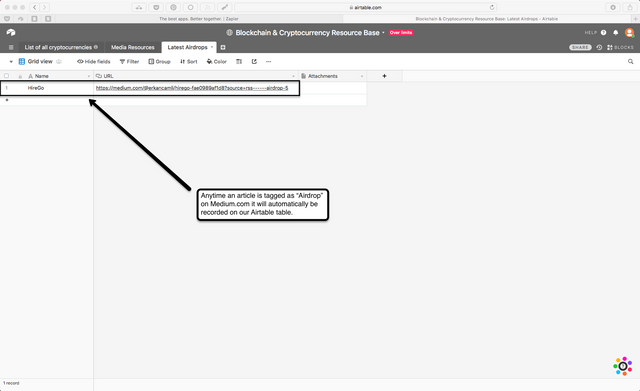Click the Pocket bookmark in favorites bar
The width and height of the screenshot is (640, 391).
(7, 19)
